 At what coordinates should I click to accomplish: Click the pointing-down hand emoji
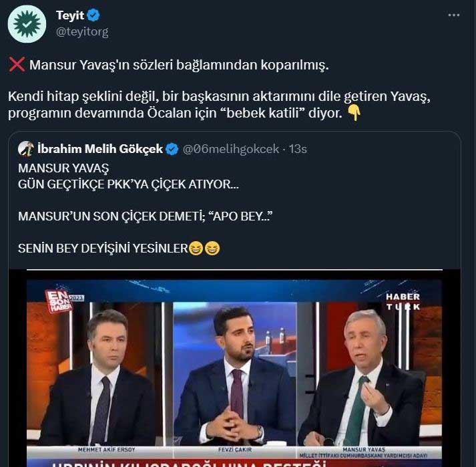pyautogui.click(x=354, y=113)
